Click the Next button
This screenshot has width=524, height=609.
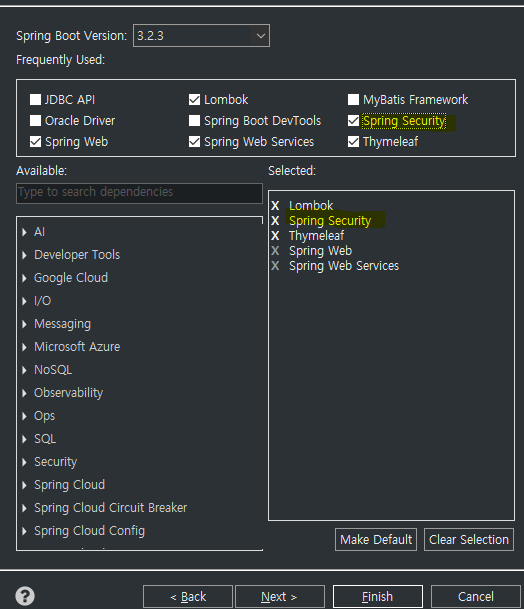280,596
